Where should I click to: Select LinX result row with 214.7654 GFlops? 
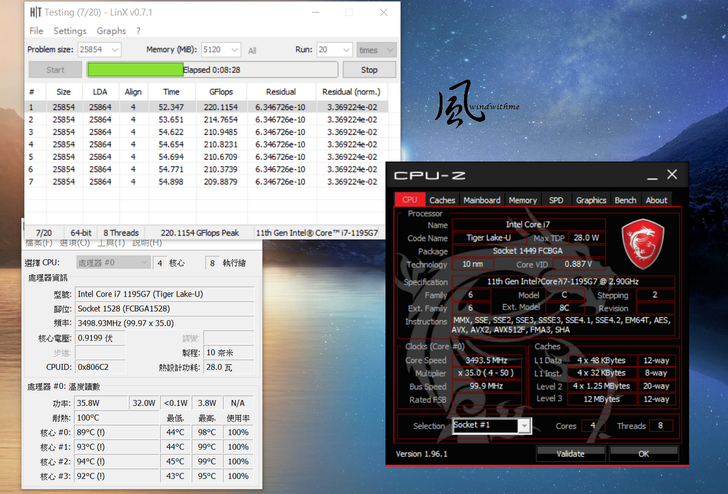tap(207, 119)
